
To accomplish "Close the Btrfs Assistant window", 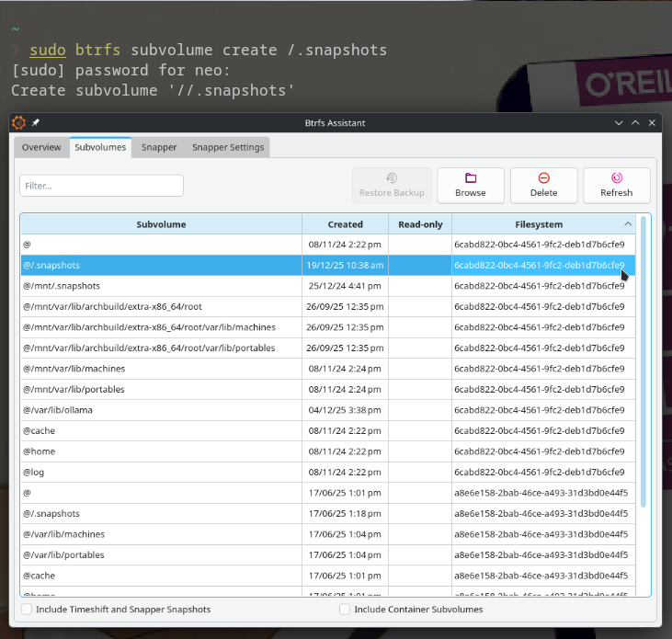I will click(653, 122).
